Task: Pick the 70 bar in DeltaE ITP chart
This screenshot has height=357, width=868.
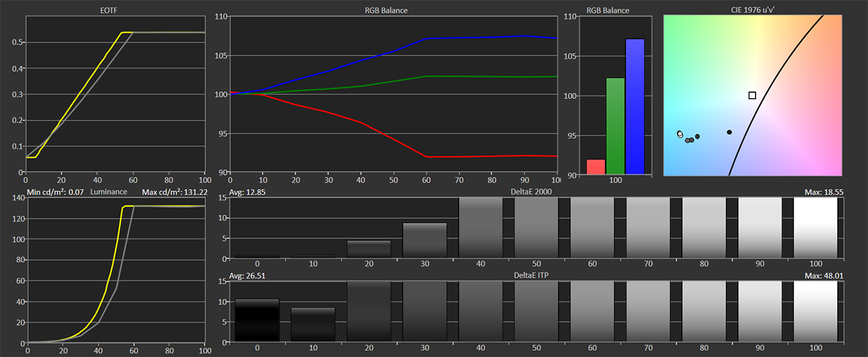Action: point(648,311)
